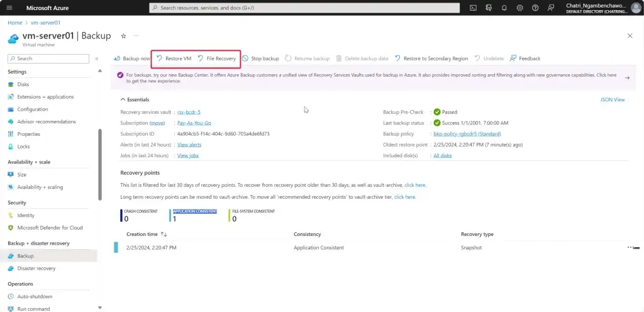Open the ellipsis next to the title
Viewport: 644px width, 312px height.
[x=136, y=36]
